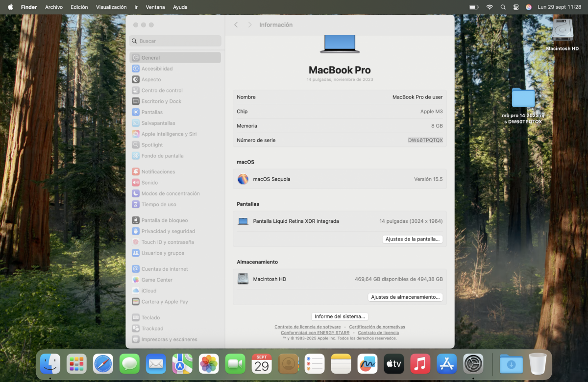Open Freeform from the Dock
This screenshot has height=382, width=588.
click(x=367, y=363)
